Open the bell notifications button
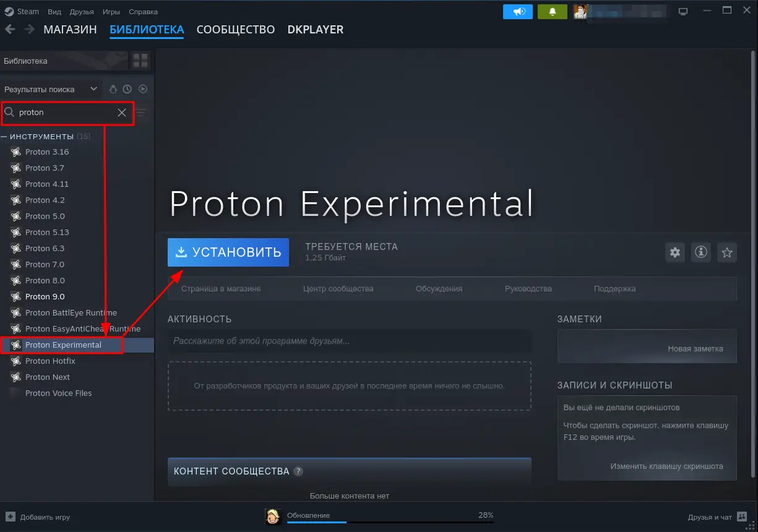The height and width of the screenshot is (532, 758). point(553,12)
